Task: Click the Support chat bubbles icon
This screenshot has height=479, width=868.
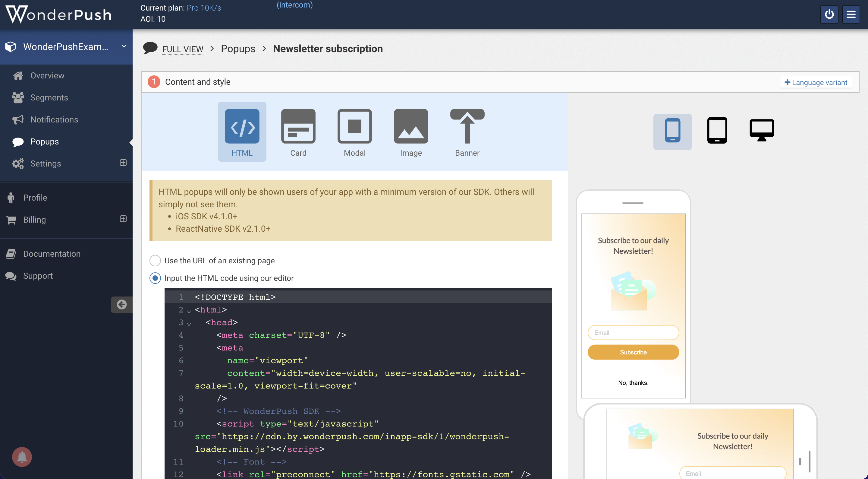Action: [11, 276]
